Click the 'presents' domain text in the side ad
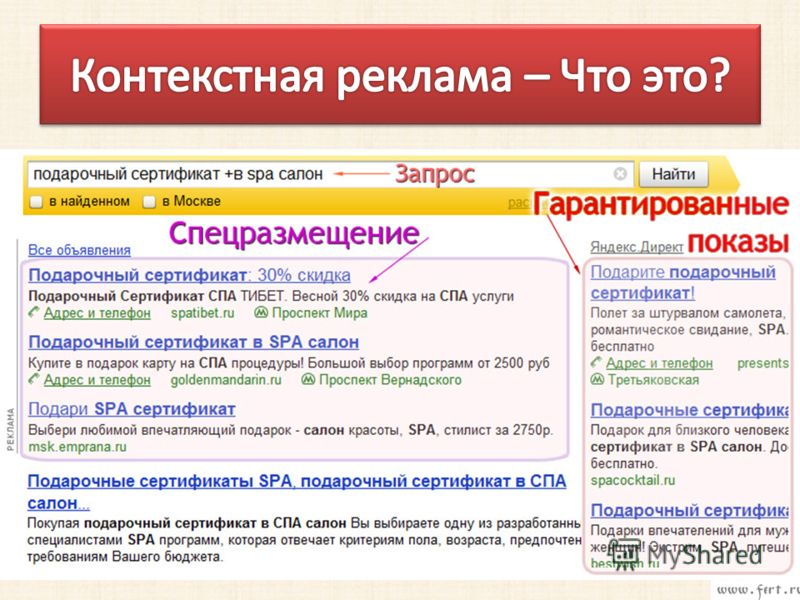The width and height of the screenshot is (800, 600). [763, 363]
